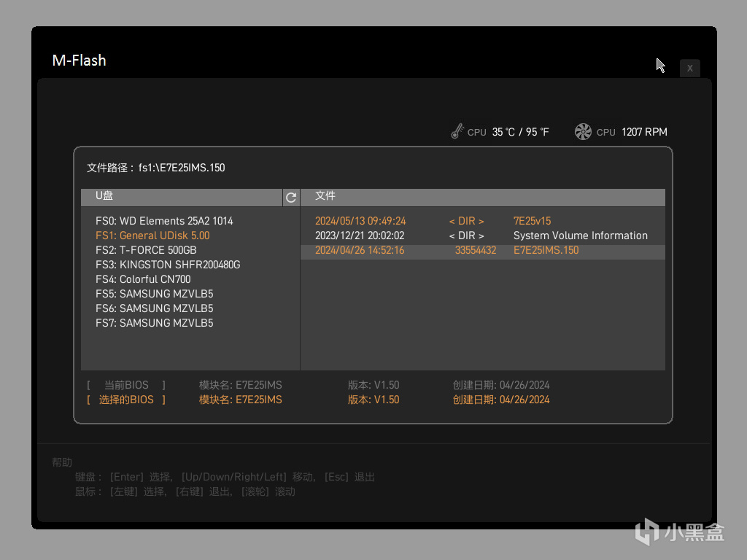747x560 pixels.
Task: Open the System Volume Information folder
Action: (580, 236)
